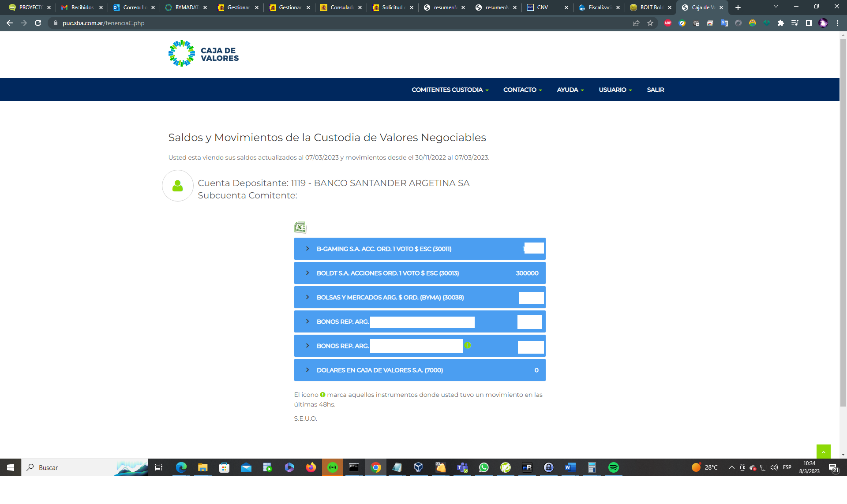The image size is (847, 504).
Task: Click the S.E.U.O. text
Action: [x=305, y=418]
